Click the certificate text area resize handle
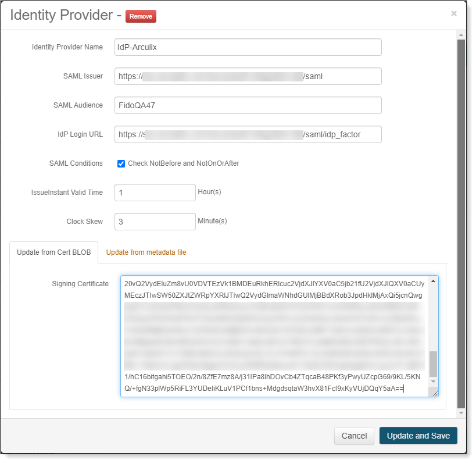476x463 pixels. (x=435, y=393)
